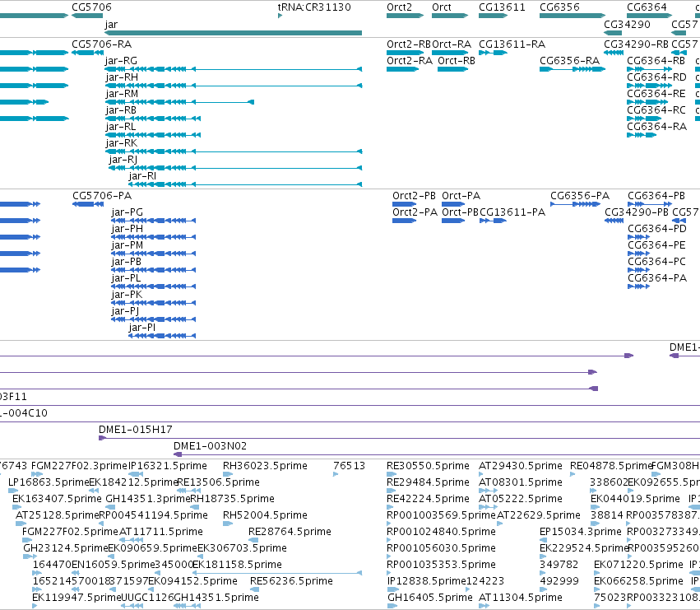Click transcript jar-RG label

pos(121,61)
